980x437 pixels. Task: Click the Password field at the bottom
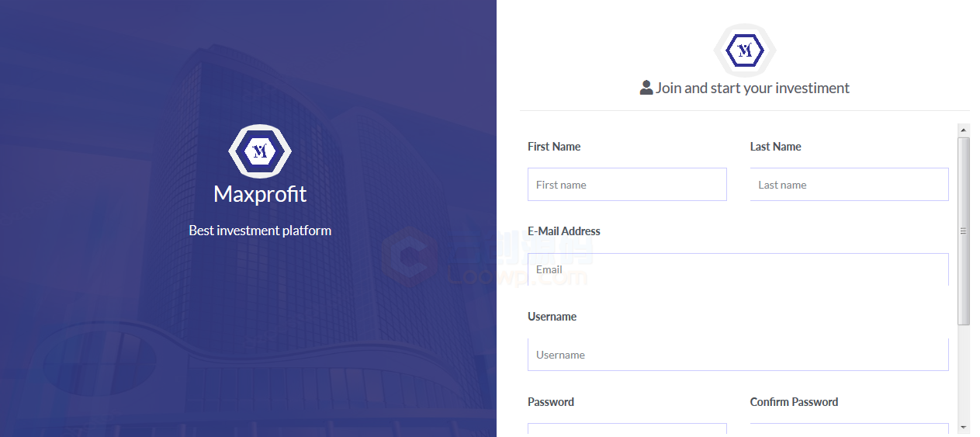pyautogui.click(x=627, y=428)
